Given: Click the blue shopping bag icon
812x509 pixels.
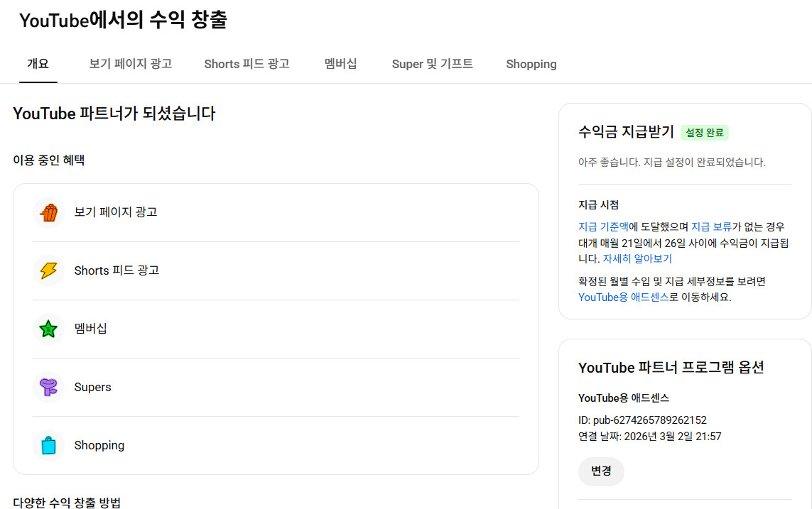Looking at the screenshot, I should tap(49, 445).
